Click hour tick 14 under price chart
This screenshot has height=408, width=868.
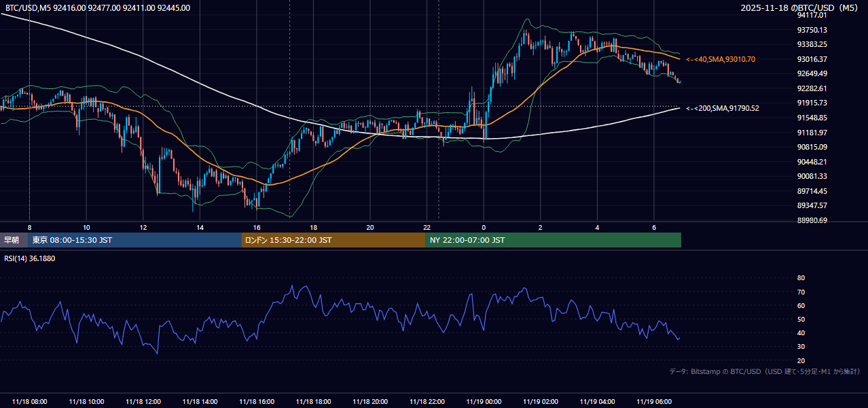point(200,227)
